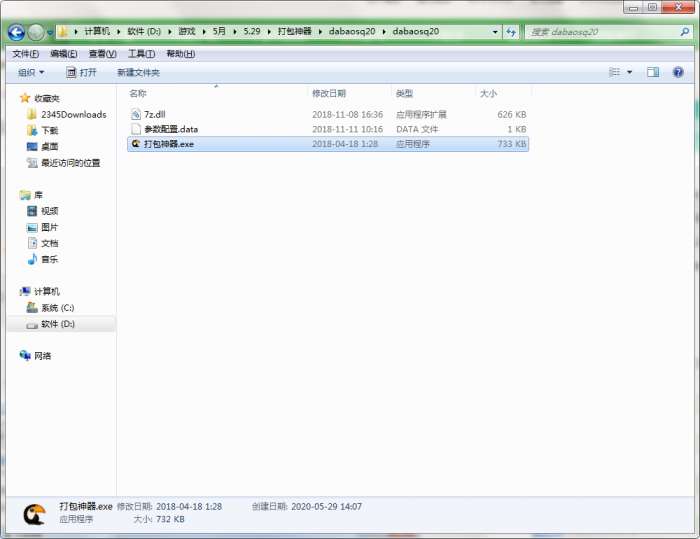
Task: Click the 参数配置.data file icon
Action: click(136, 129)
